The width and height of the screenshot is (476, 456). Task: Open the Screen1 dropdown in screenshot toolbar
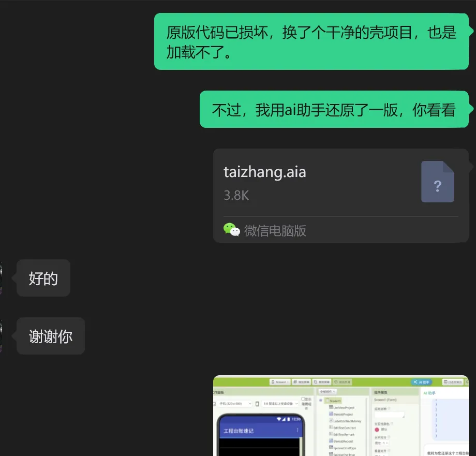pos(280,382)
